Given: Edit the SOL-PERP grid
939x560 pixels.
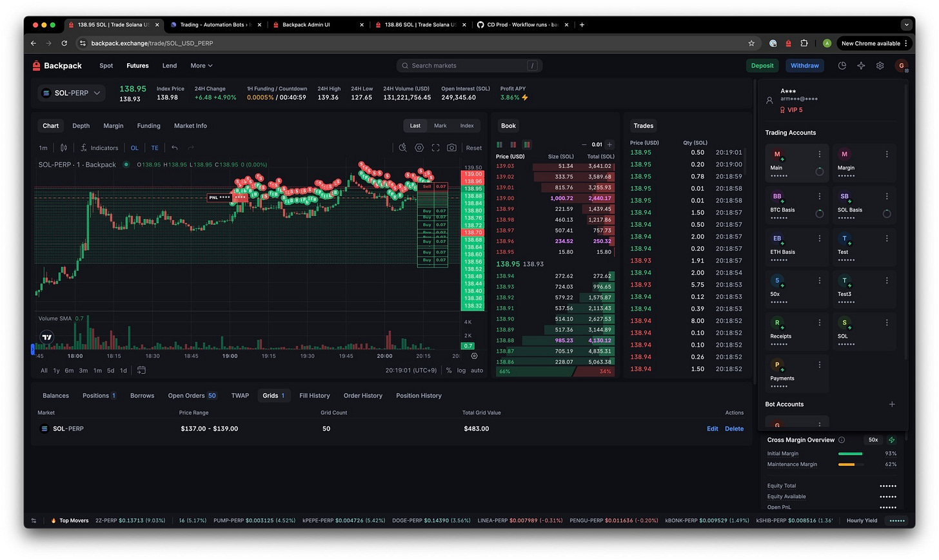Looking at the screenshot, I should coord(713,429).
